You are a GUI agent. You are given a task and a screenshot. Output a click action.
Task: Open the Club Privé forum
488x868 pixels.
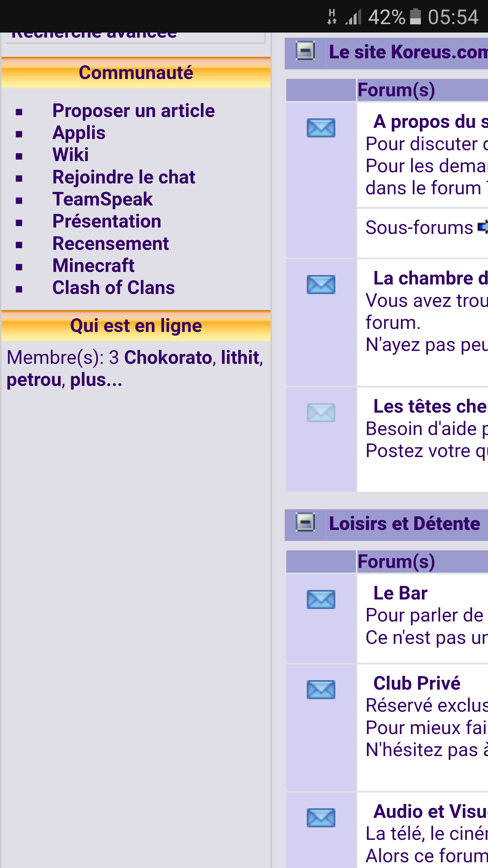(416, 683)
